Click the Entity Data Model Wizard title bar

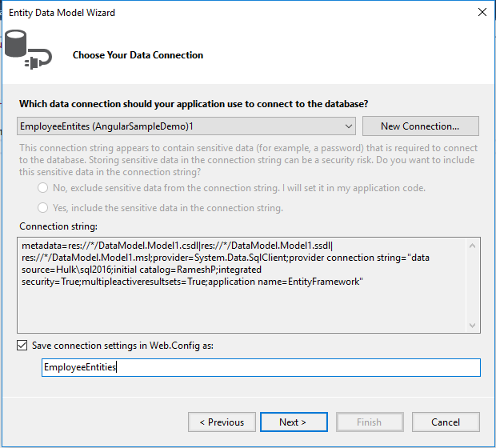[200, 13]
